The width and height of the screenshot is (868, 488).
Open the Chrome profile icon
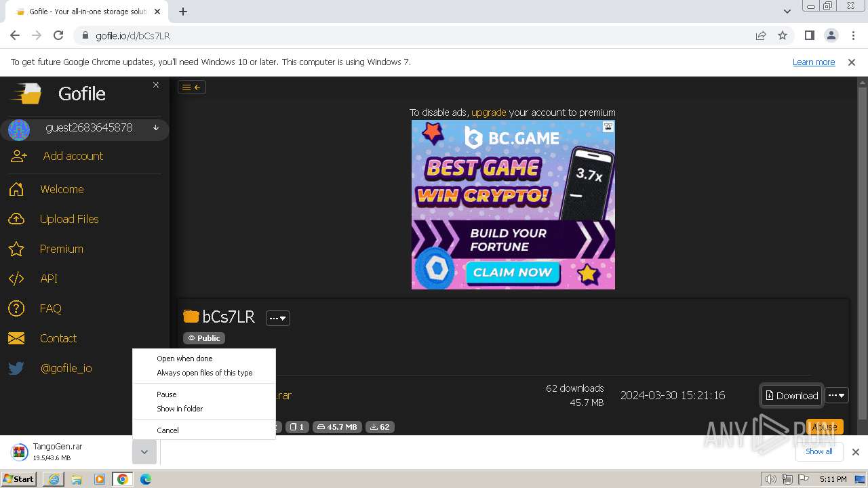[831, 35]
